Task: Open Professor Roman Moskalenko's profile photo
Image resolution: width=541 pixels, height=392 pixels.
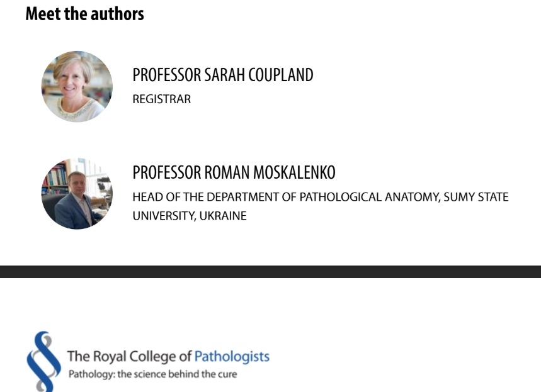Action: [x=77, y=194]
